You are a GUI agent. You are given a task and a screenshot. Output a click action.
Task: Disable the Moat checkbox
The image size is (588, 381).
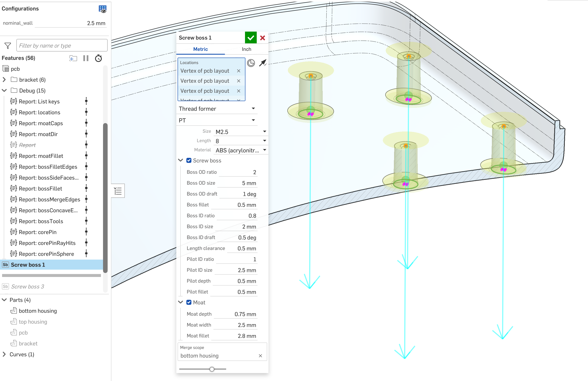point(189,302)
